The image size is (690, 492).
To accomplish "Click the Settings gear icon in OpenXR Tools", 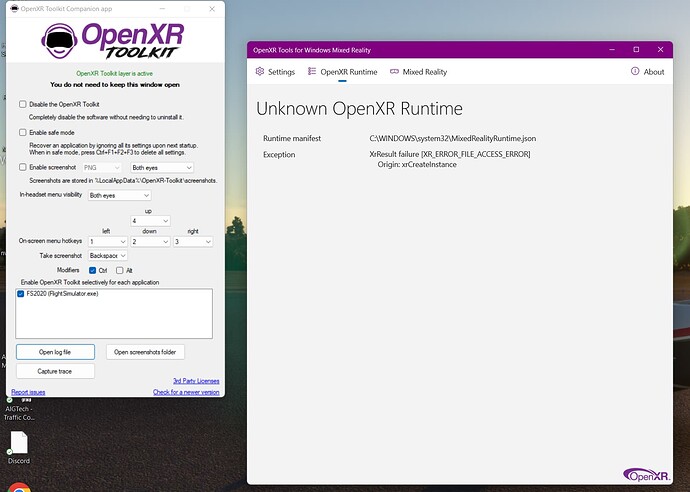I will click(260, 71).
